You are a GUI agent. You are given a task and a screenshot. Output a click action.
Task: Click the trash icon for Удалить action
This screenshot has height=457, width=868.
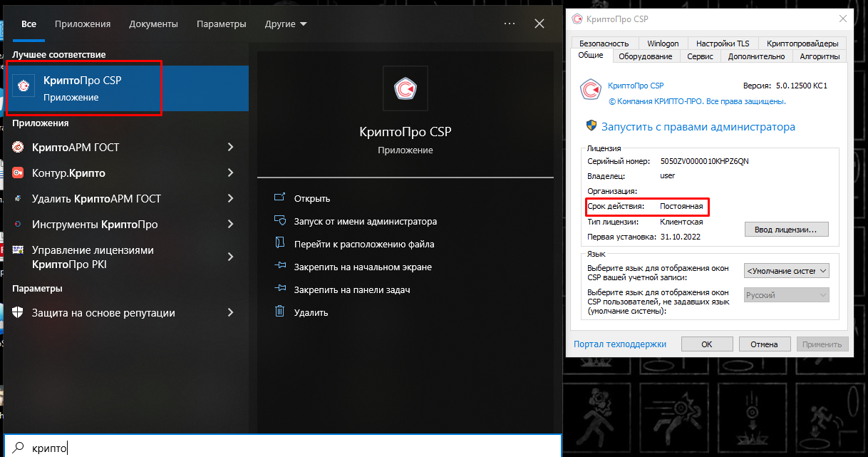(280, 312)
